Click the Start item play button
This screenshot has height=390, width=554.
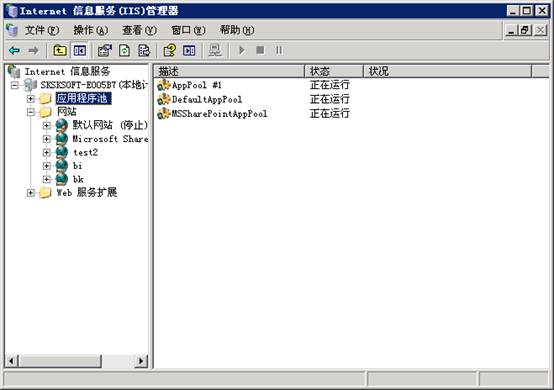click(x=242, y=51)
